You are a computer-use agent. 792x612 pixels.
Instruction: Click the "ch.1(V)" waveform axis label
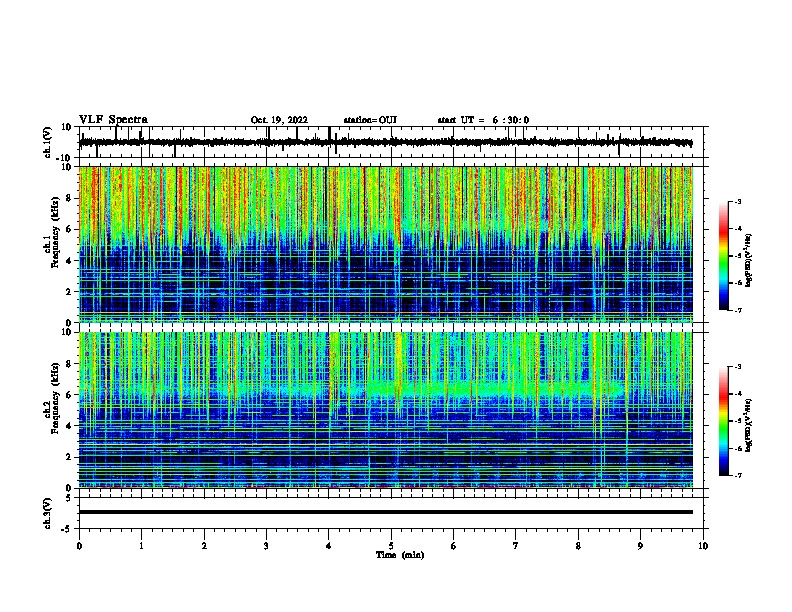pos(48,142)
